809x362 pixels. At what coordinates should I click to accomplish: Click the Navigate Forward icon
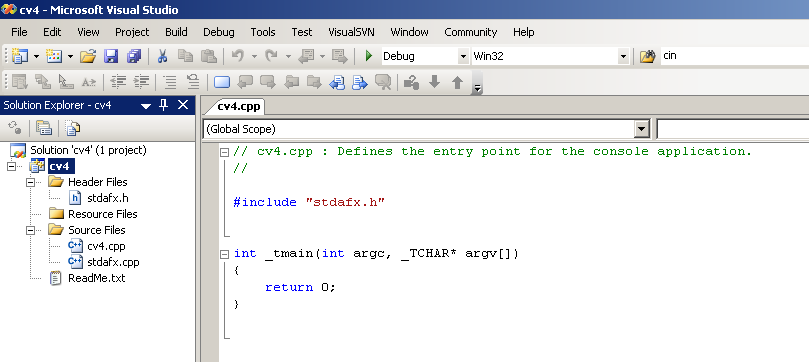tap(339, 56)
